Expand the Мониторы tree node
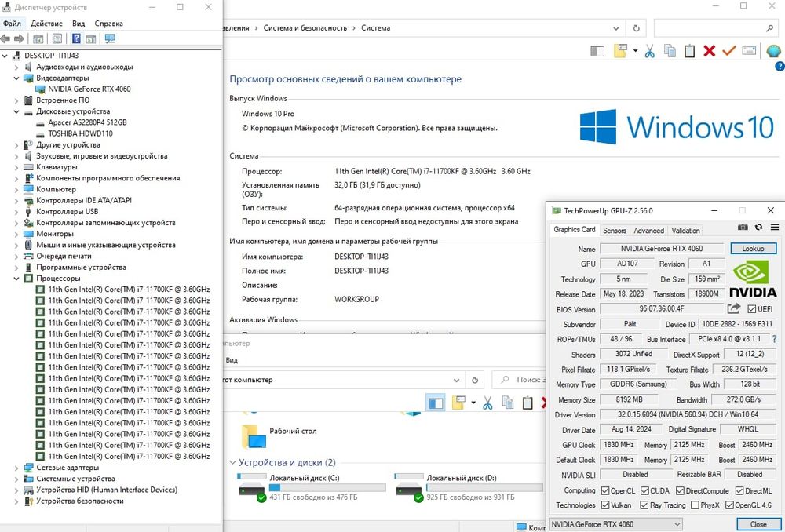785x532 pixels. 16,234
